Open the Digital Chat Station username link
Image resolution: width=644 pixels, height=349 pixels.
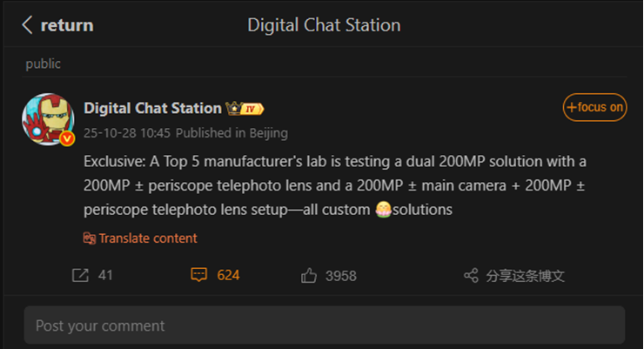[x=152, y=108]
